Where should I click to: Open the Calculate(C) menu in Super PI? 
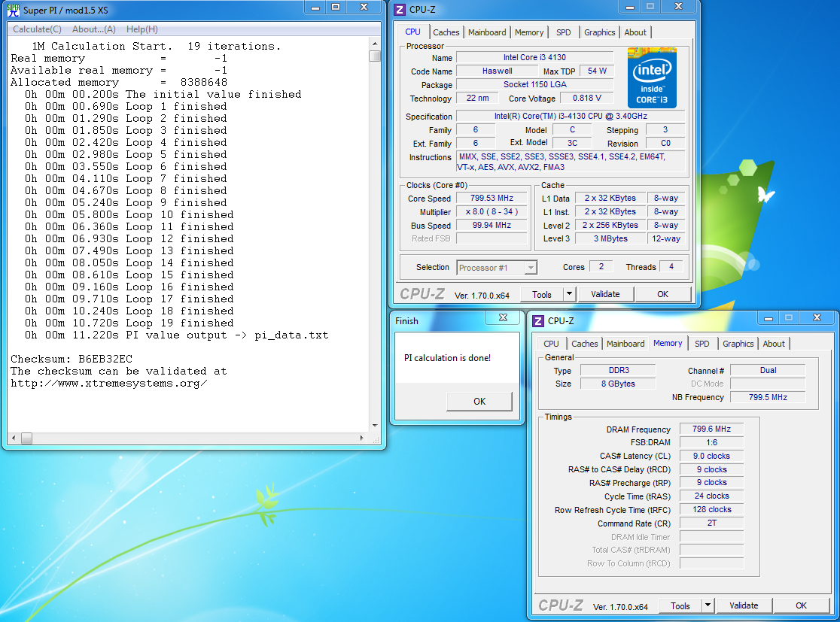(37, 29)
